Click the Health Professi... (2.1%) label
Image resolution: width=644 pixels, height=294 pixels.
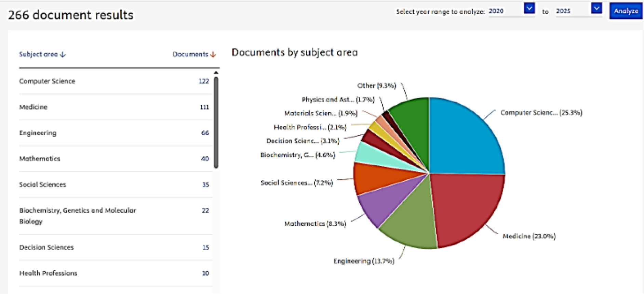pyautogui.click(x=310, y=127)
